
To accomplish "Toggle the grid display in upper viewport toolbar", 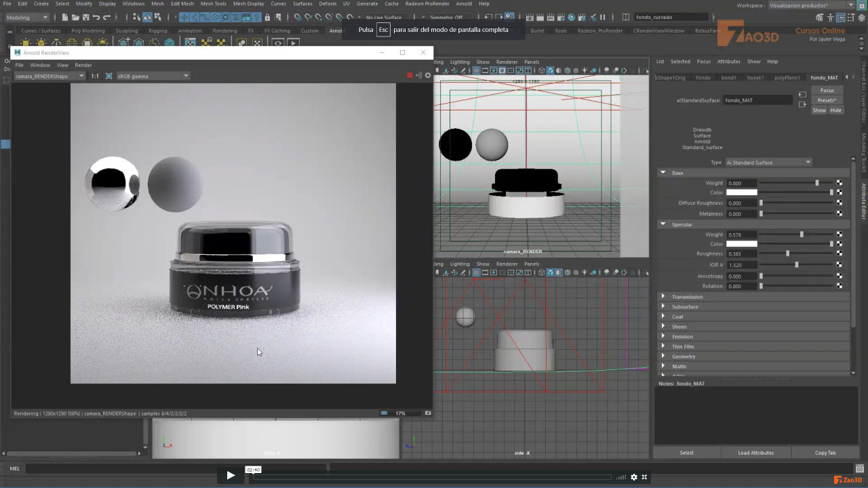I will 477,70.
